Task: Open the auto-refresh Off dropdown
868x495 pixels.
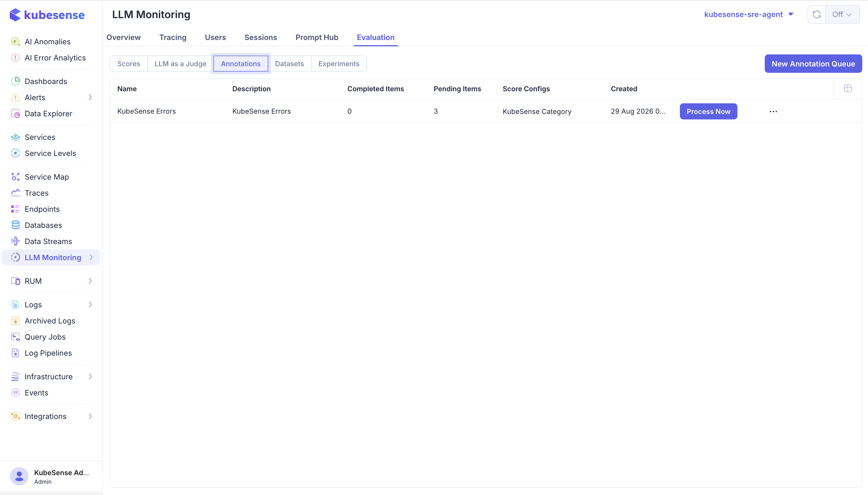Action: (x=842, y=14)
